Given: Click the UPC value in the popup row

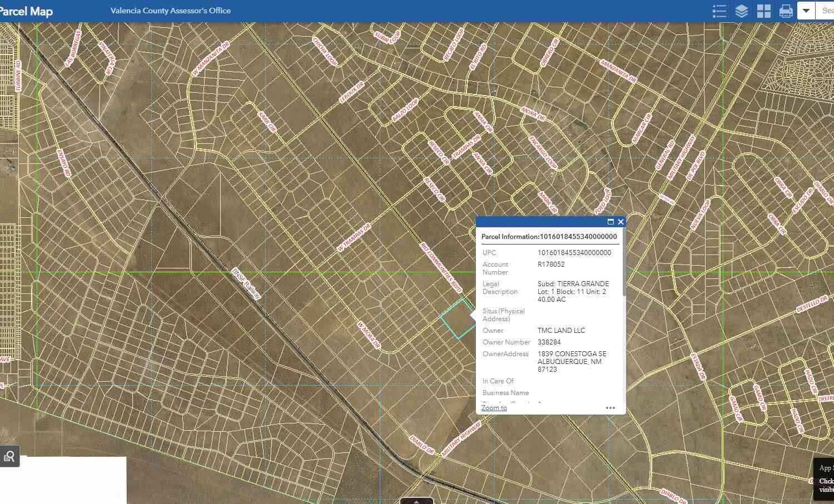Looking at the screenshot, I should (x=574, y=253).
